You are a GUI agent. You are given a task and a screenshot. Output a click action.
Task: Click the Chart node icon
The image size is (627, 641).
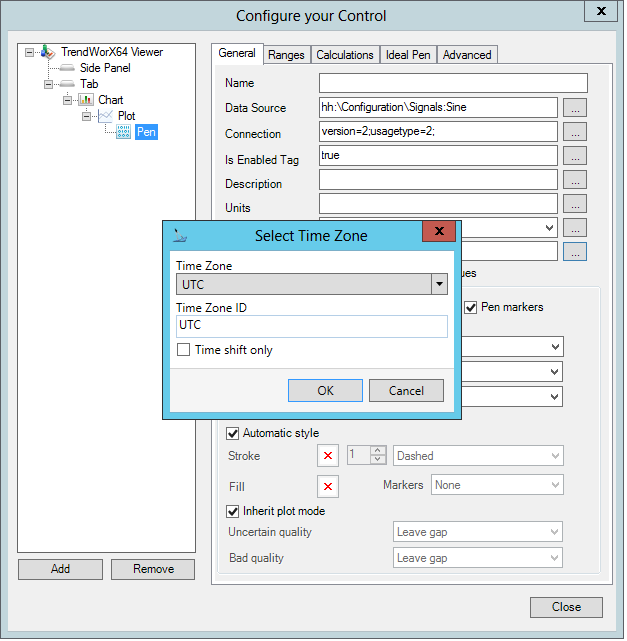(86, 100)
